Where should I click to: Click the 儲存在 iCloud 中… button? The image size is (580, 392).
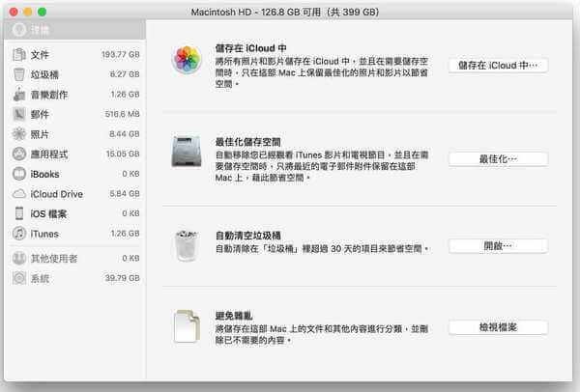pyautogui.click(x=498, y=66)
